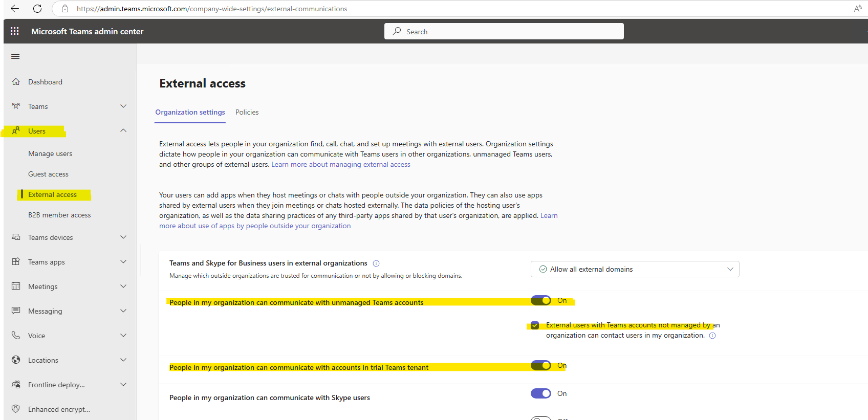Click the Enhanced encryption shield icon
The height and width of the screenshot is (420, 868).
[16, 409]
